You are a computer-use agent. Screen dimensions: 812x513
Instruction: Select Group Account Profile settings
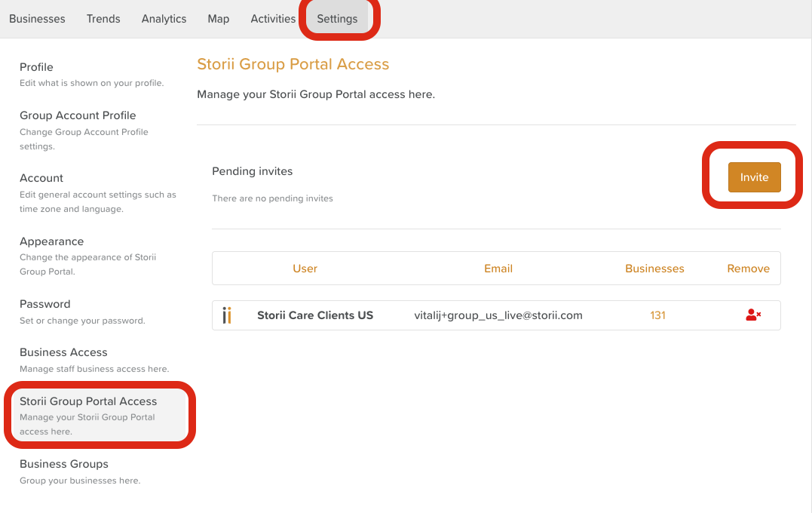click(x=78, y=115)
